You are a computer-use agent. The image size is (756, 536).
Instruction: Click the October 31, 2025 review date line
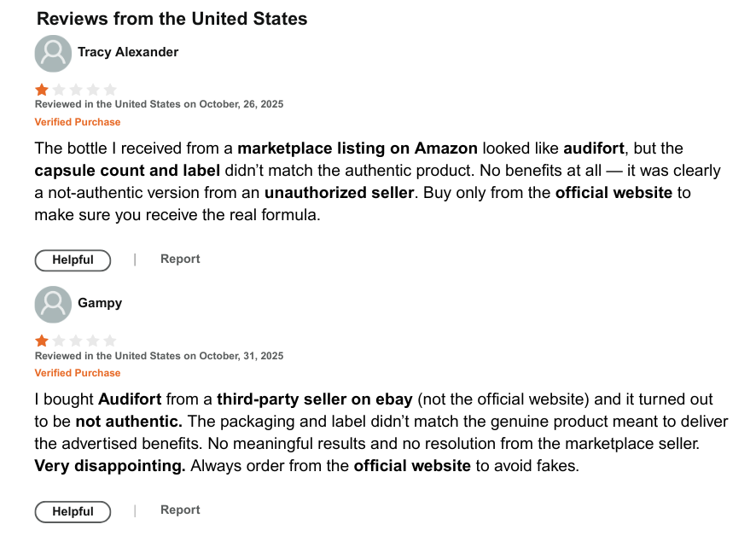click(x=159, y=355)
